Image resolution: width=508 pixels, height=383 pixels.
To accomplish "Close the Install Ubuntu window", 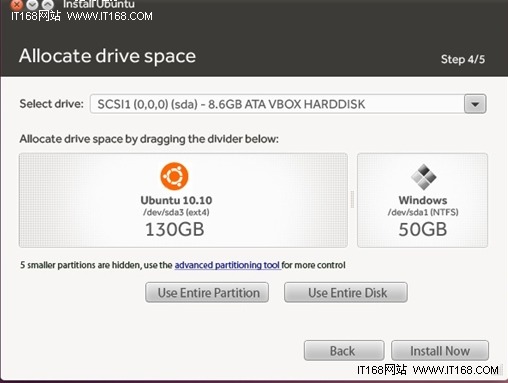I will (x=17, y=4).
